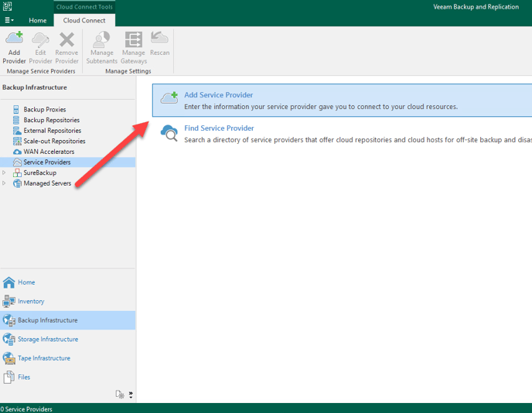Image resolution: width=532 pixels, height=413 pixels.
Task: Click the Add Service Provider cloud icon
Action: click(x=169, y=97)
